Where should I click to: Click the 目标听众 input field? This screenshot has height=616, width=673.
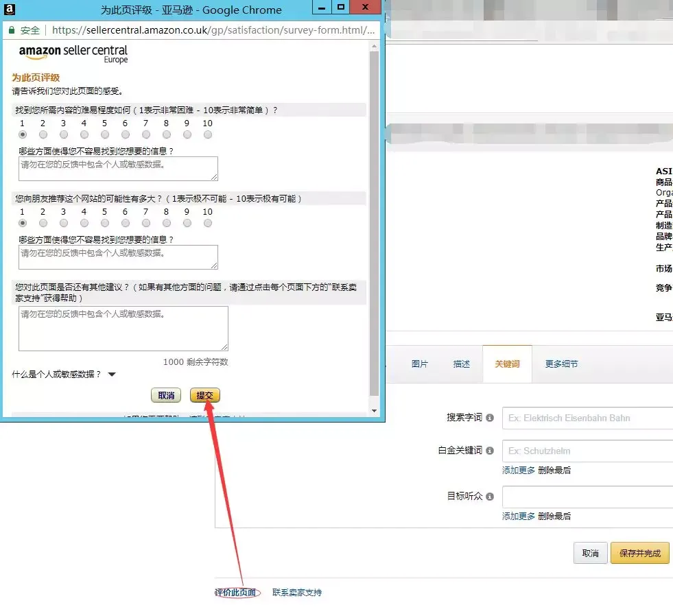click(x=587, y=497)
